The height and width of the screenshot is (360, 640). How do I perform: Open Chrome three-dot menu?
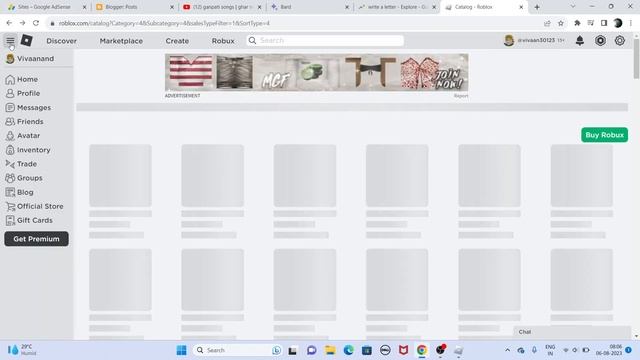[631, 23]
